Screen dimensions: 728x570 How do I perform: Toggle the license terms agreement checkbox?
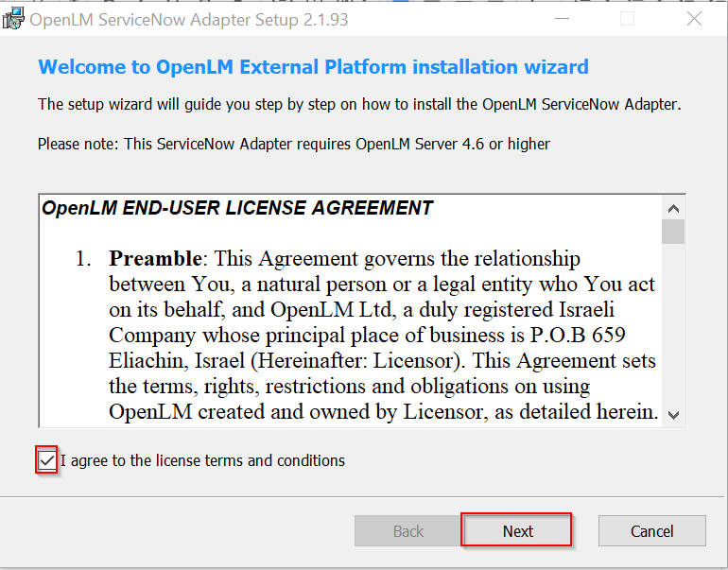pos(47,461)
